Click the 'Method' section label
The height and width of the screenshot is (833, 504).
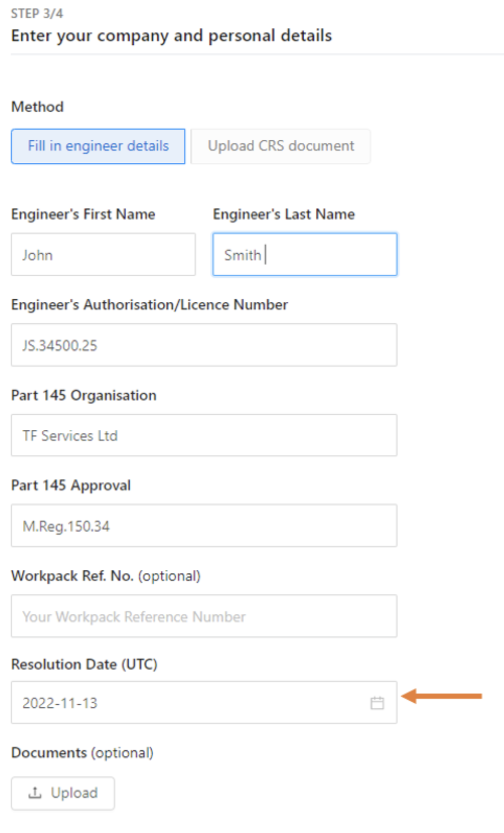(x=38, y=107)
